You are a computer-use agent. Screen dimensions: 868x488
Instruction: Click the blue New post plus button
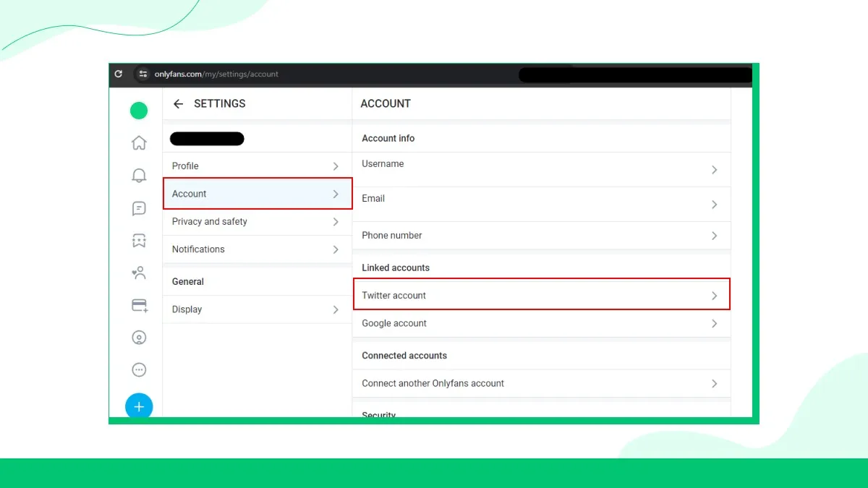click(139, 406)
